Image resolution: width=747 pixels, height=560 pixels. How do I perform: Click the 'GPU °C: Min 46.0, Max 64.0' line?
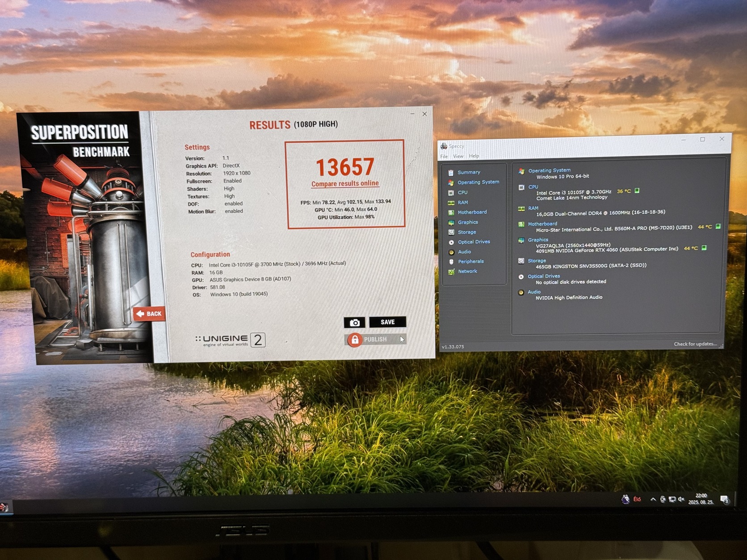coord(346,209)
